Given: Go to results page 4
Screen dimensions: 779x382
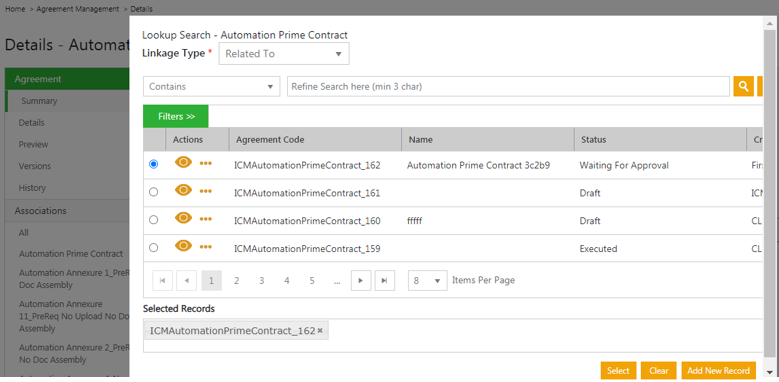Looking at the screenshot, I should 287,281.
